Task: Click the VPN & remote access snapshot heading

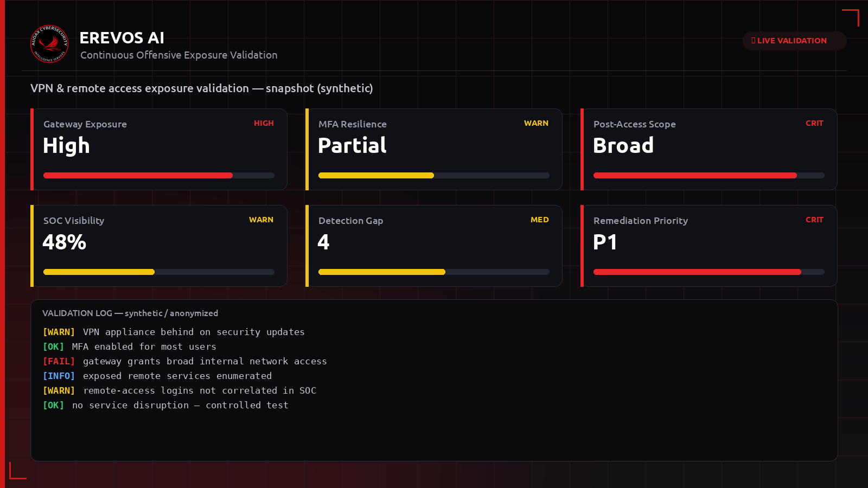Action: (x=202, y=88)
